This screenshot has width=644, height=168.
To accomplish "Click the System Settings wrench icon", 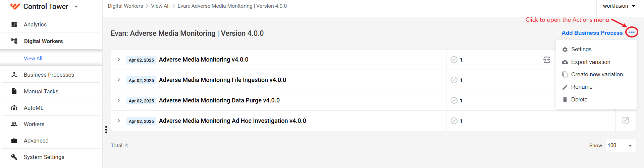I will pyautogui.click(x=14, y=157).
